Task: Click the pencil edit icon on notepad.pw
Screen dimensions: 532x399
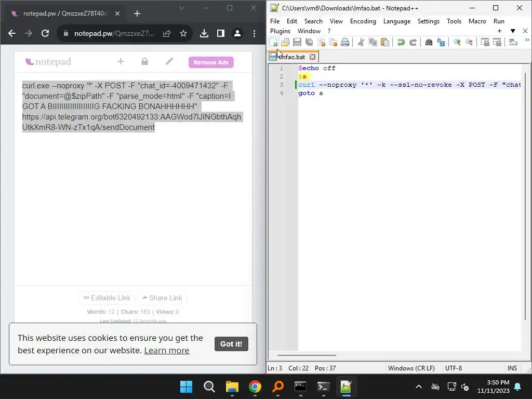Action: (169, 61)
